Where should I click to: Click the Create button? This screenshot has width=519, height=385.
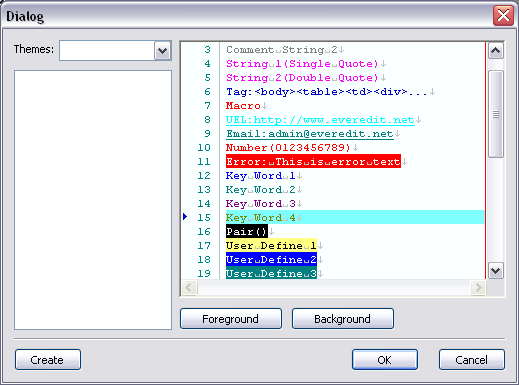[x=48, y=360]
